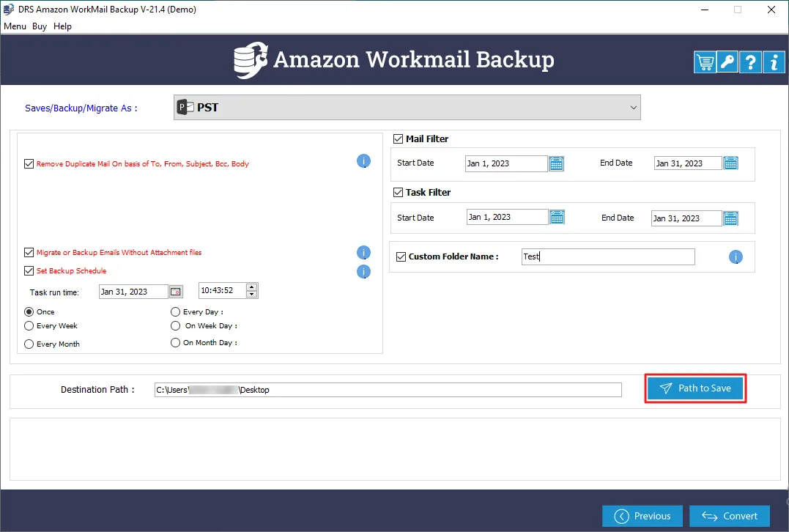
Task: Click the shopping cart buy icon
Action: pos(705,62)
